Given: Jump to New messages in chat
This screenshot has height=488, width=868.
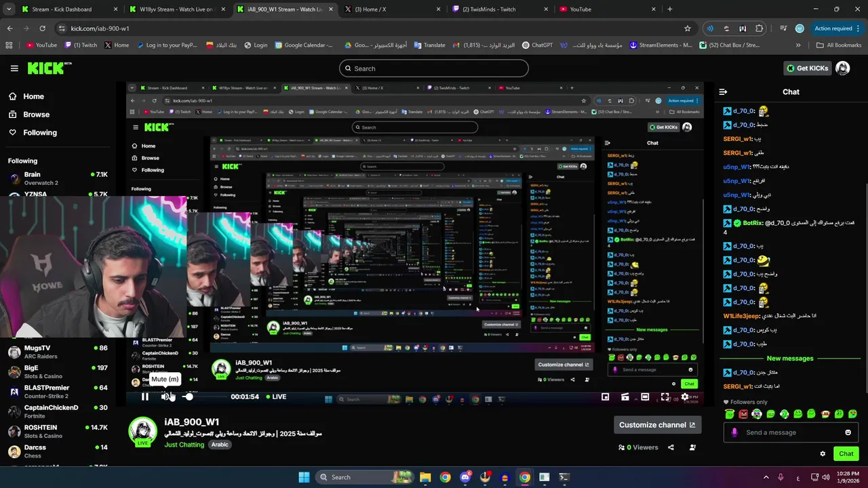Looking at the screenshot, I should coord(790,358).
